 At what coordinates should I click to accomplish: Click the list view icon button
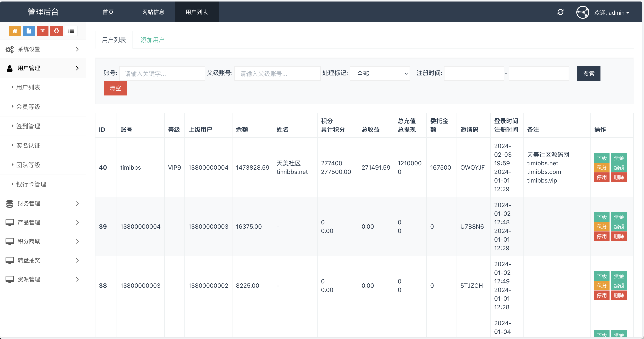point(71,31)
